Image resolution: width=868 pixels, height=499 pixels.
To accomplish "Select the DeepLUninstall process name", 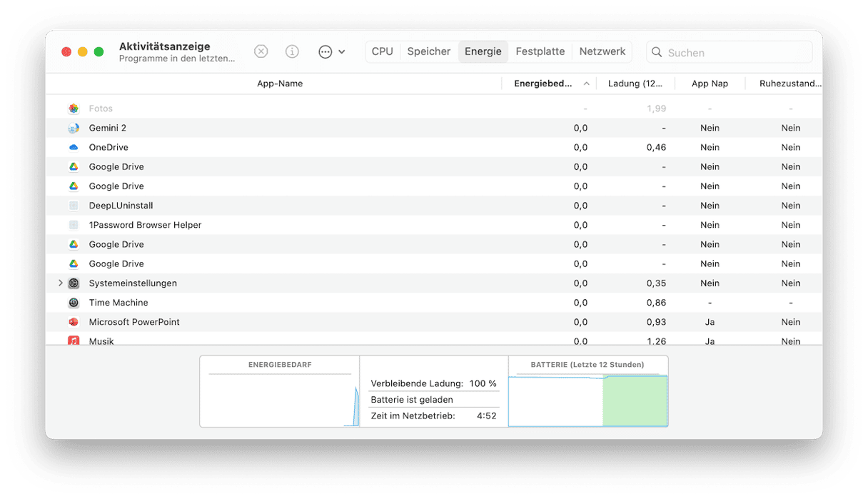I will coord(121,206).
